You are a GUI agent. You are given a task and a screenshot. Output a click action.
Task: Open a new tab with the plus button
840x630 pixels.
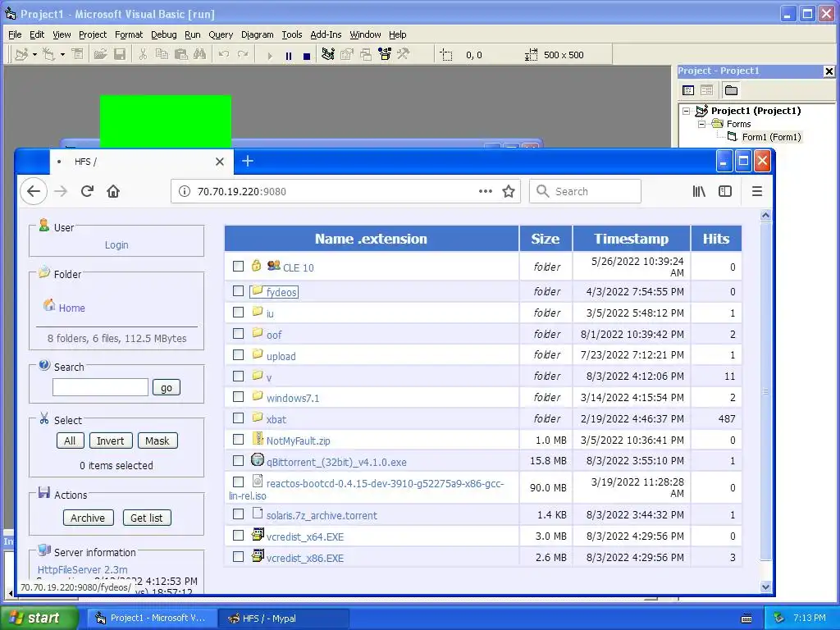click(x=248, y=161)
